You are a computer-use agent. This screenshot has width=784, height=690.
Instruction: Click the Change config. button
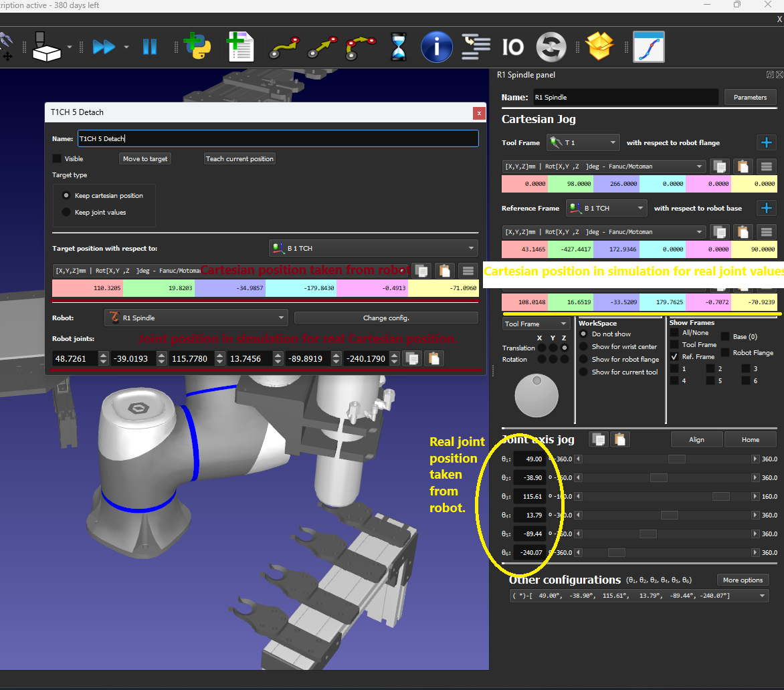click(386, 318)
